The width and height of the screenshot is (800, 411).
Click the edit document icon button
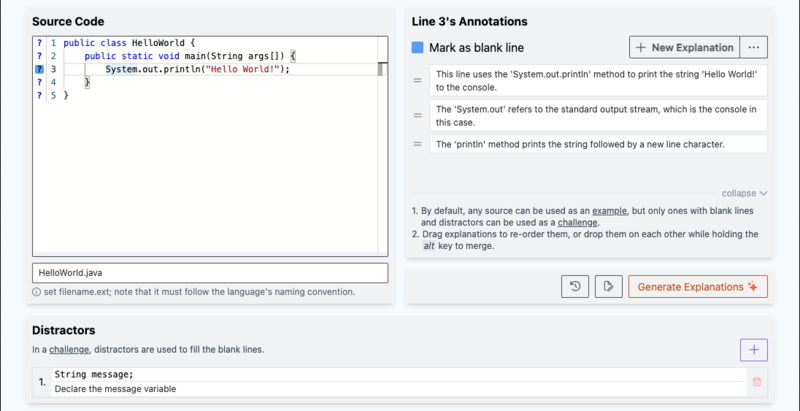pos(608,287)
